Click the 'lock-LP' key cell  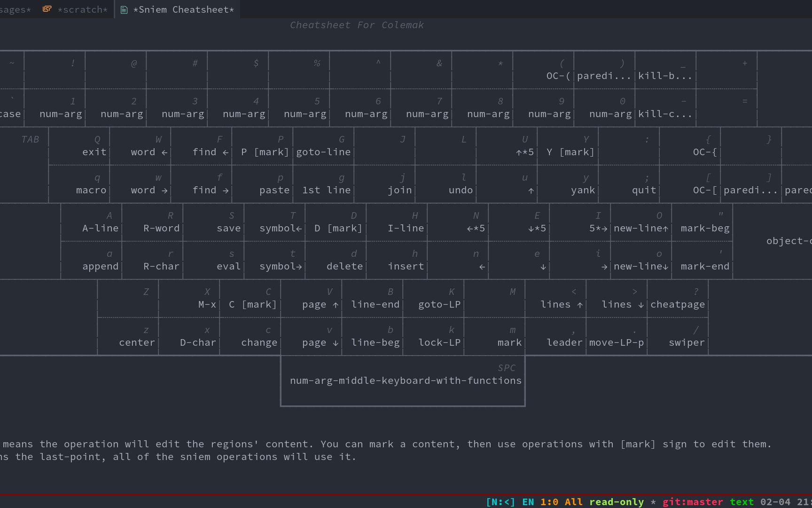click(434, 336)
